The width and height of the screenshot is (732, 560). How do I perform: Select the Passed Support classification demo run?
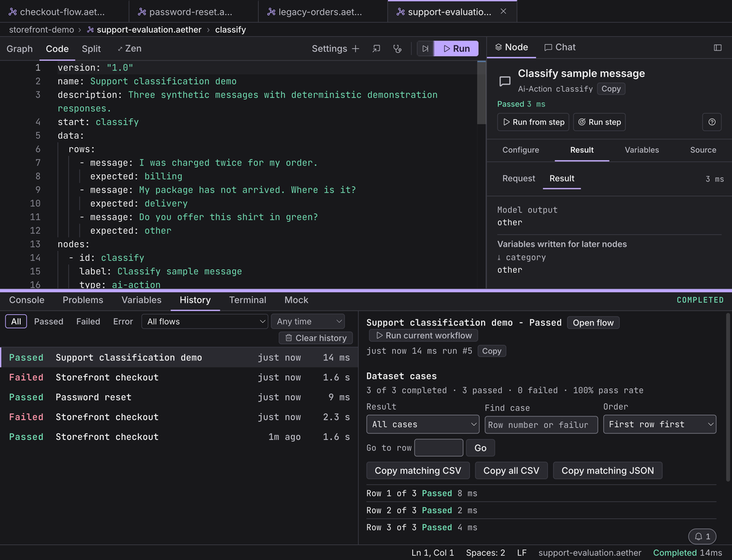coord(179,357)
